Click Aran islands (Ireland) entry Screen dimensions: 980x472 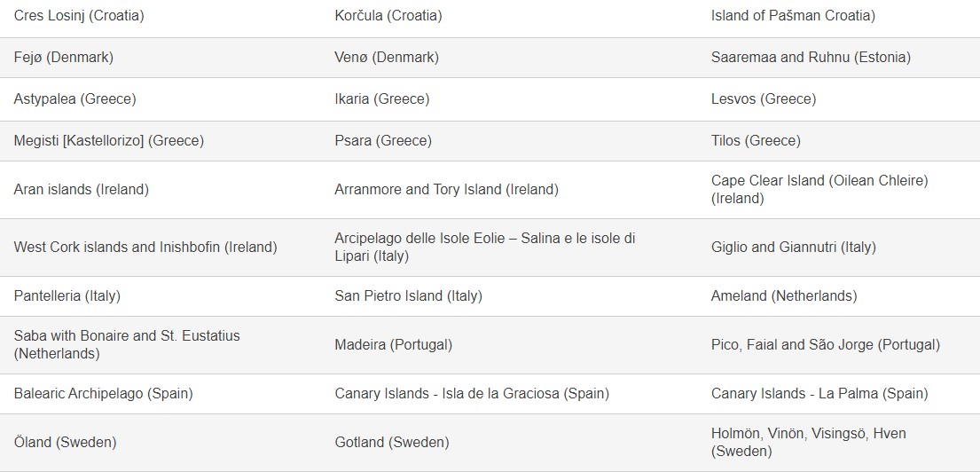[82, 190]
